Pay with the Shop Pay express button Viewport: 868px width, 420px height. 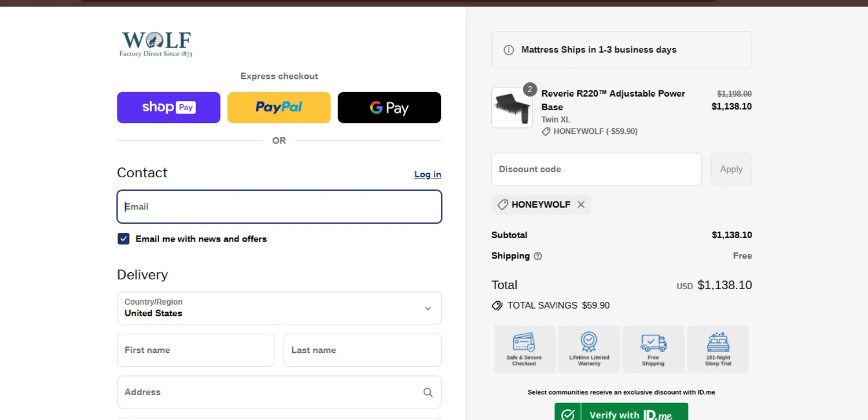(x=168, y=108)
